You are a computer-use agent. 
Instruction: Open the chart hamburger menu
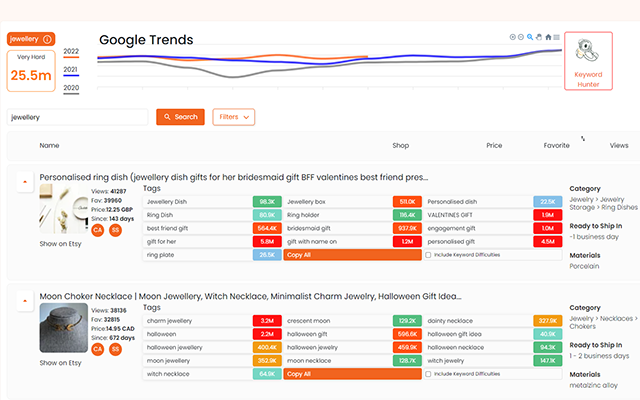[x=556, y=37]
